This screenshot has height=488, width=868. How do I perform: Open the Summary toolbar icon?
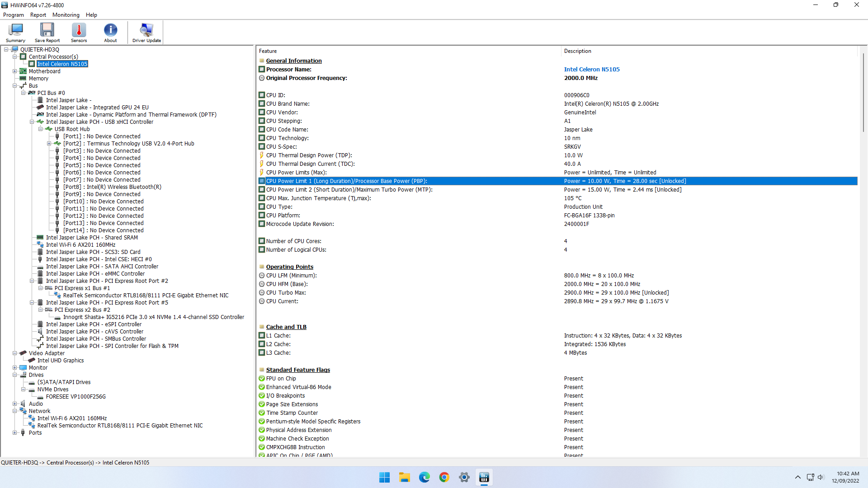[15, 33]
